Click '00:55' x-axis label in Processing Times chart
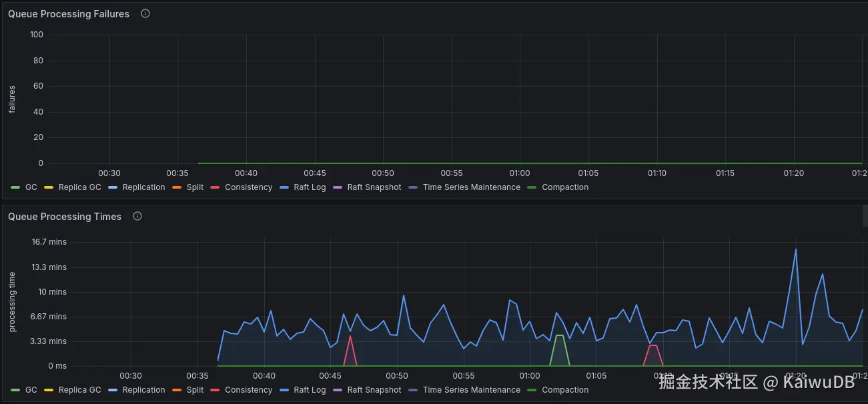868x404 pixels. [463, 376]
